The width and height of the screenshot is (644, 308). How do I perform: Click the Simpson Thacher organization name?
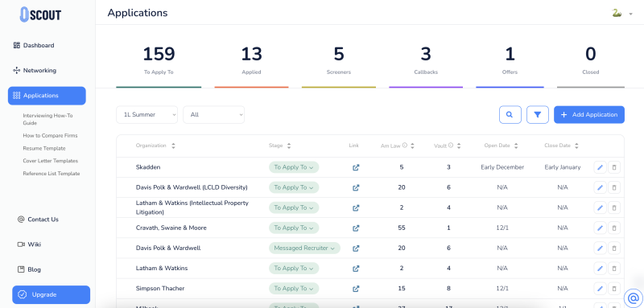point(160,289)
